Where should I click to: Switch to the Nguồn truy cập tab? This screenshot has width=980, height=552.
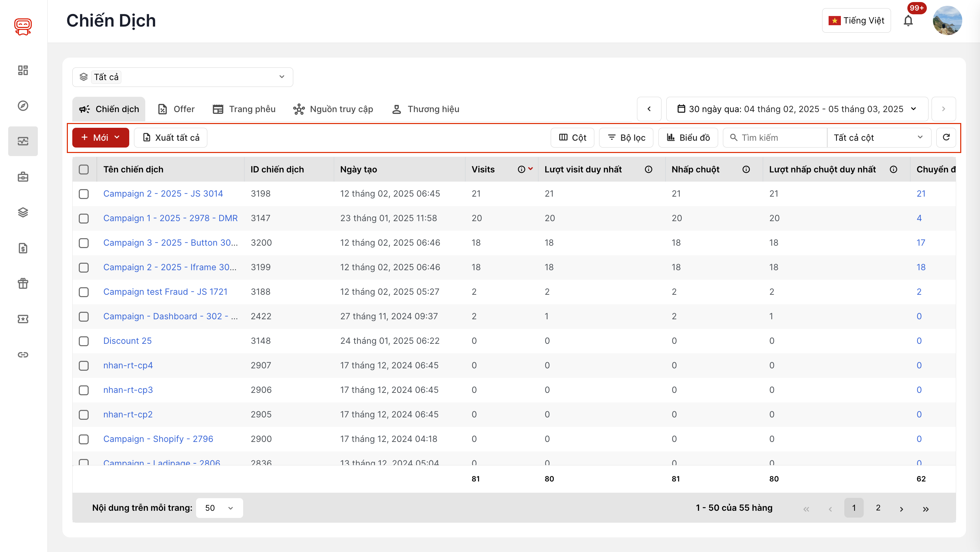(333, 109)
